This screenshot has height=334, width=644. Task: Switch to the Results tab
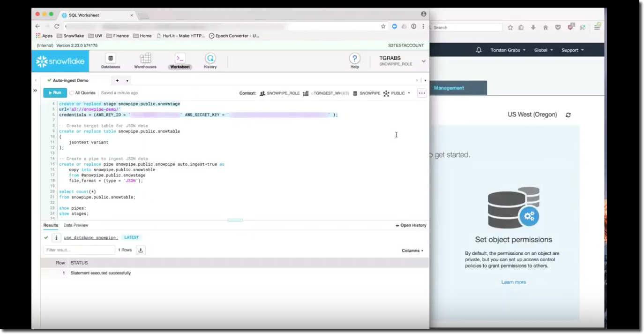[x=51, y=225]
